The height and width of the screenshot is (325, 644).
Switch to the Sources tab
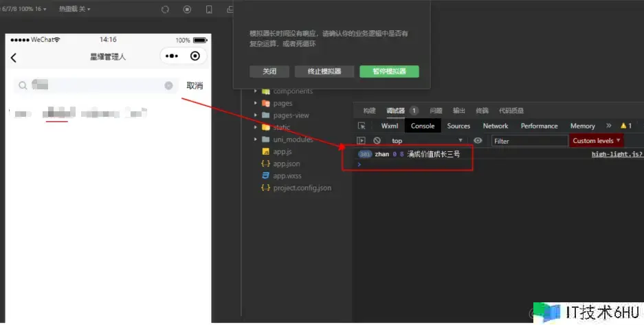pos(458,126)
